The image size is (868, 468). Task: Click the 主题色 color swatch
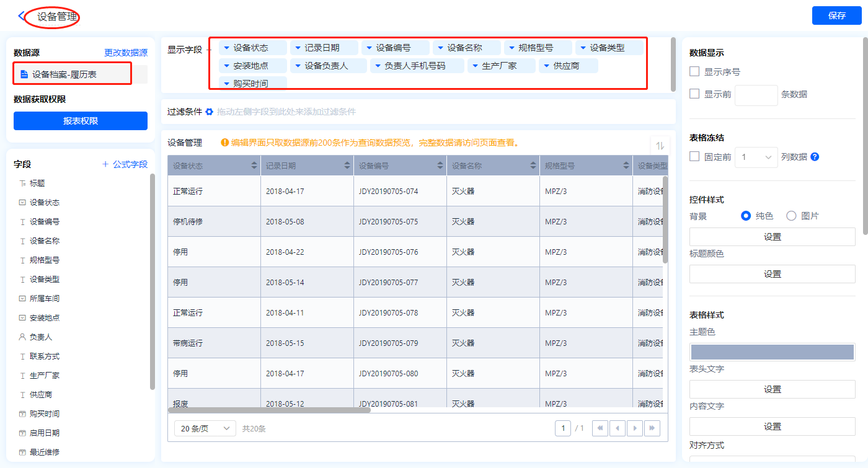point(772,352)
